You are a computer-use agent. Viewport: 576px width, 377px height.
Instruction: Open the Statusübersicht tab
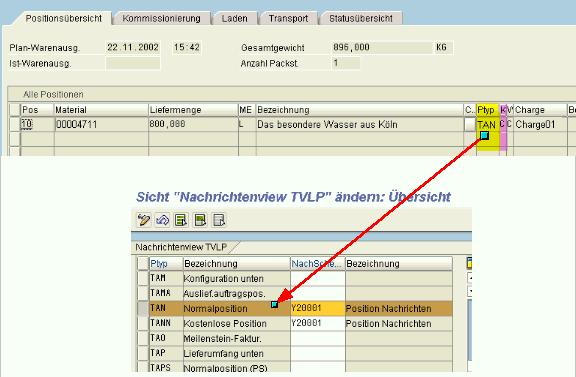pos(361,18)
